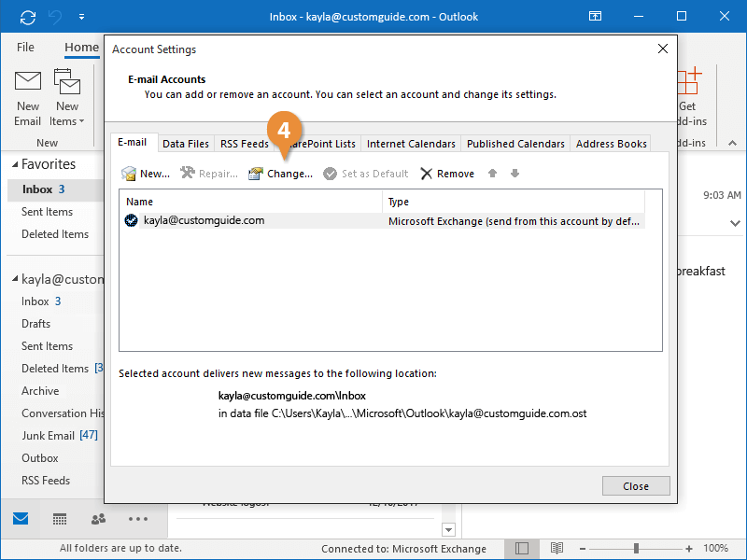
Task: Click the Type column header
Action: click(514, 202)
